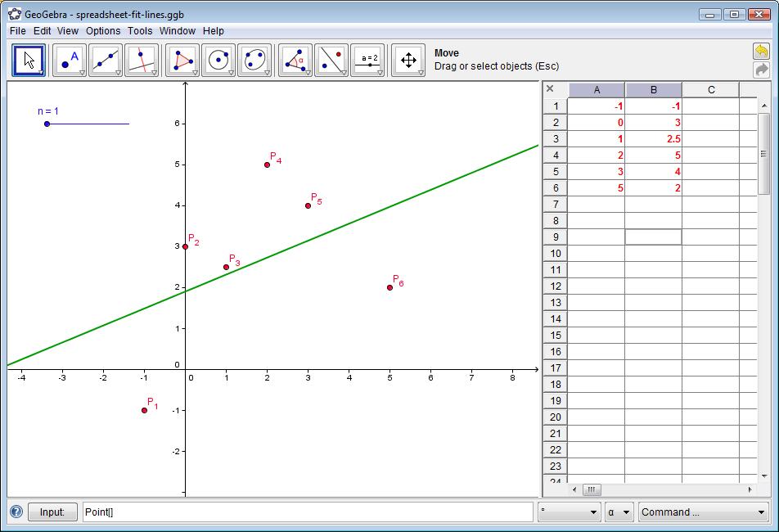Screen dimensions: 779x532
Task: Select the Ellipse conic tool
Action: pyautogui.click(x=254, y=60)
